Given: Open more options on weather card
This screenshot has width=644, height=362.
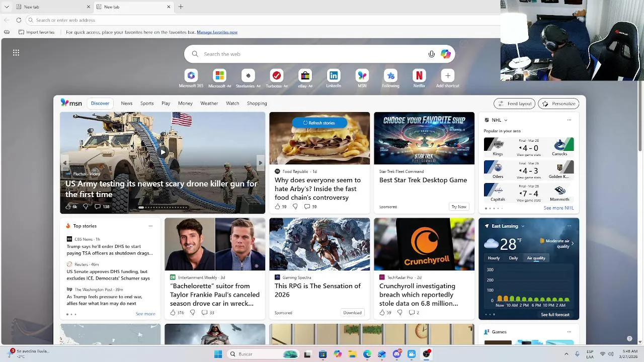Looking at the screenshot, I should (x=569, y=226).
